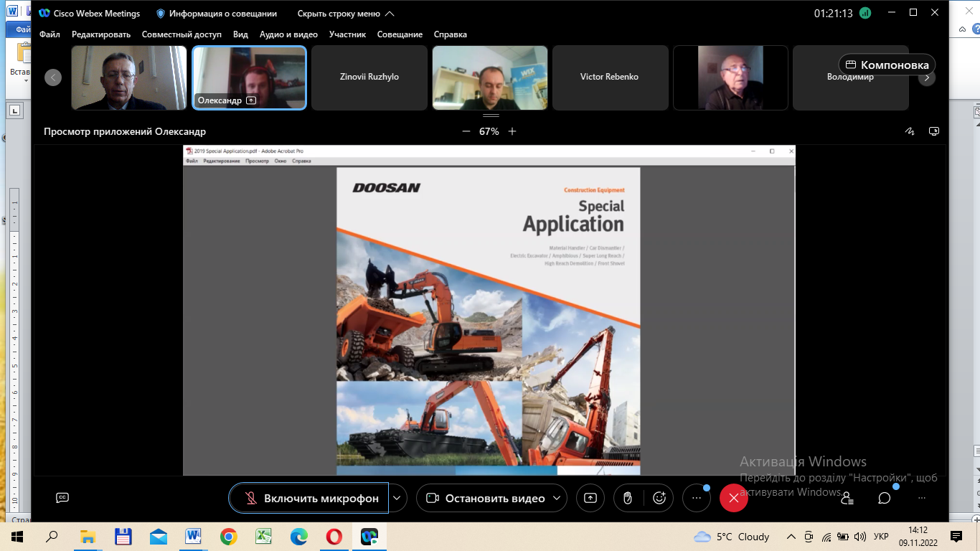
Task: Open Microsoft Edge from the taskbar
Action: click(298, 537)
